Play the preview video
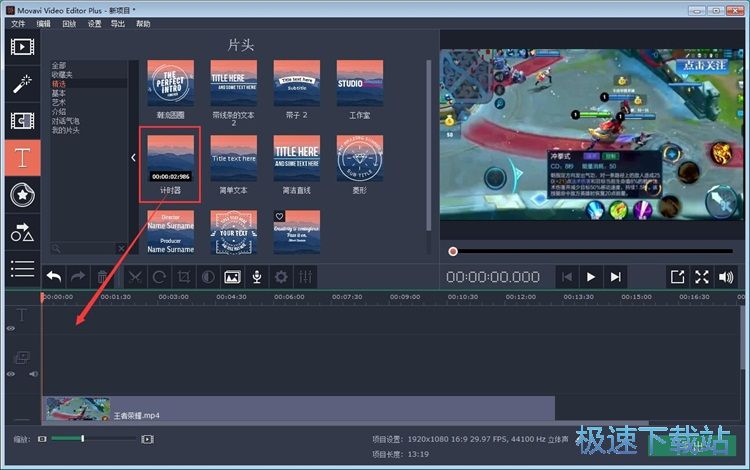This screenshot has height=470, width=750. click(591, 277)
